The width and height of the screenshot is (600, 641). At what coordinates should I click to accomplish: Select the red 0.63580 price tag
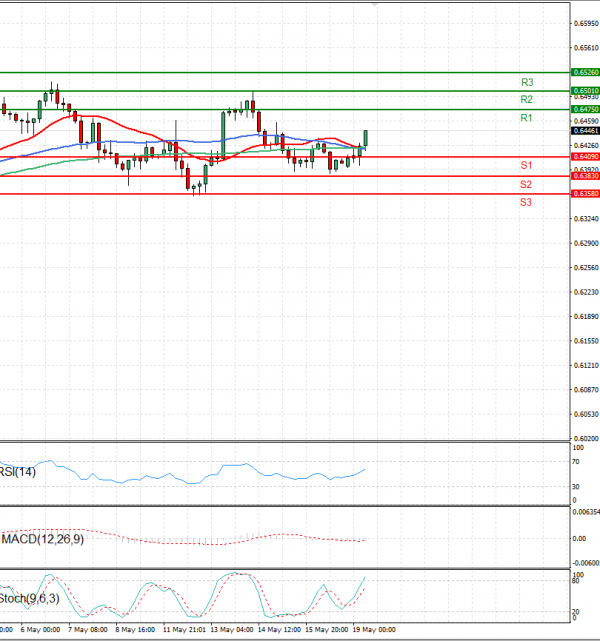pyautogui.click(x=586, y=193)
